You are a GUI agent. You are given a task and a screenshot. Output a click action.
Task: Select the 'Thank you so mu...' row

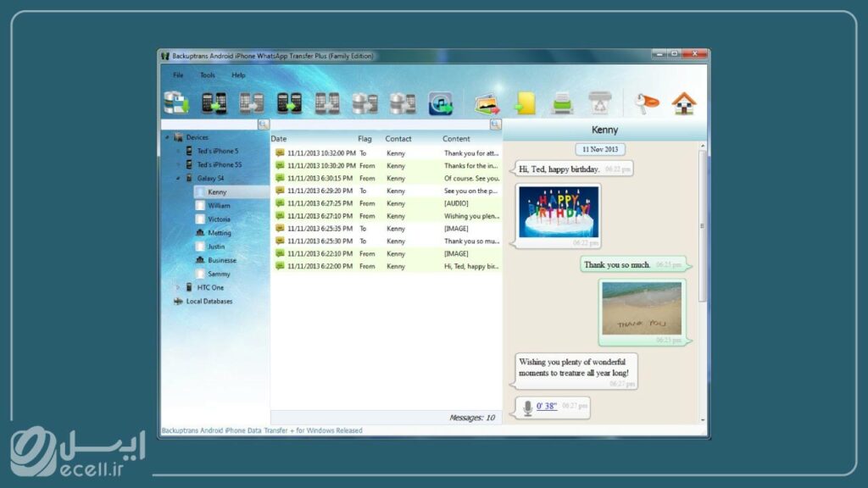coord(387,241)
